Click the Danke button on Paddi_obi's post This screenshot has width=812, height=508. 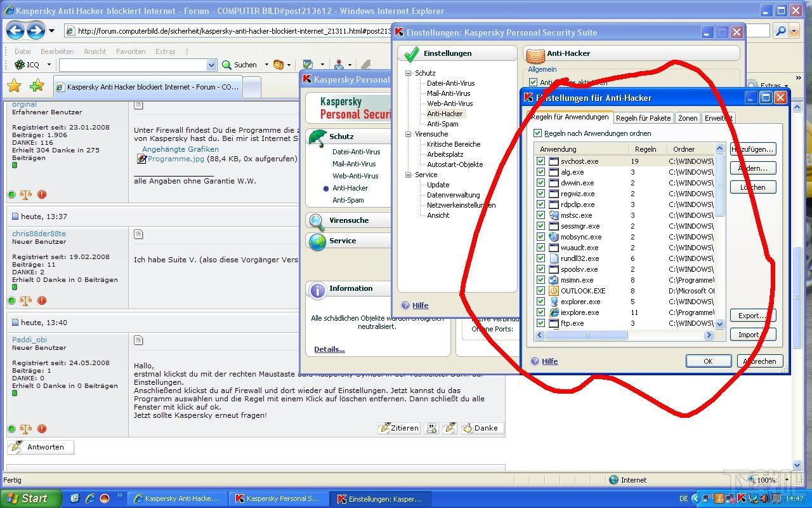[x=481, y=428]
